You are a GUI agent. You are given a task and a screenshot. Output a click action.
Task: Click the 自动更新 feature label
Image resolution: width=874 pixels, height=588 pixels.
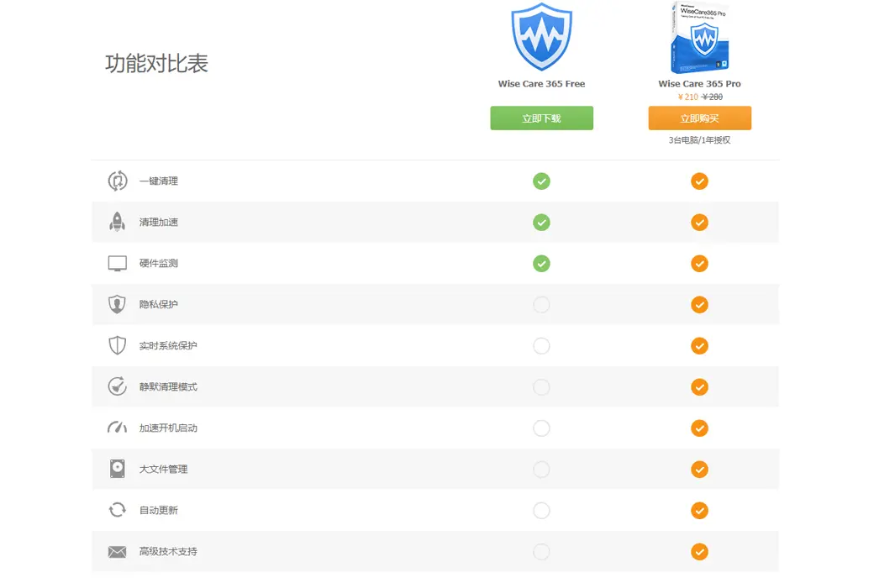[159, 510]
